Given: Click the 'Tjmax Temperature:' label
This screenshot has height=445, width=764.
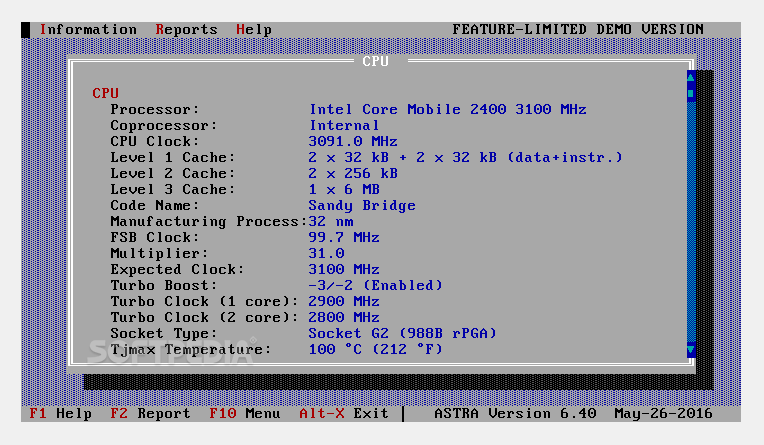Looking at the screenshot, I should (191, 350).
